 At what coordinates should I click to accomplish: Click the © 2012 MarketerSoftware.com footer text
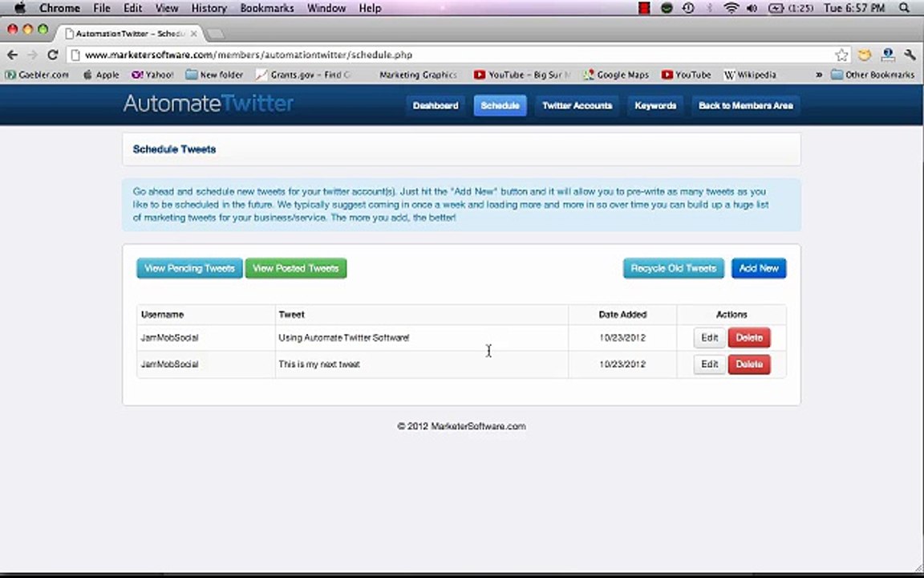461,426
